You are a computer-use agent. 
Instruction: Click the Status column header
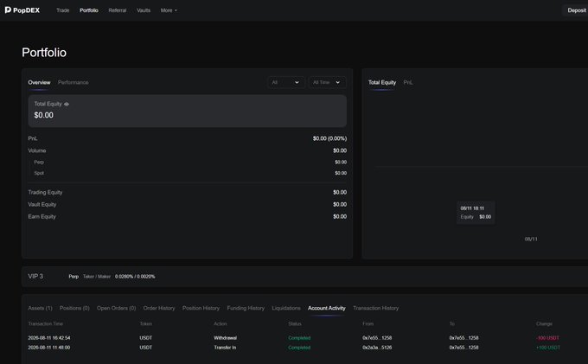pos(294,324)
